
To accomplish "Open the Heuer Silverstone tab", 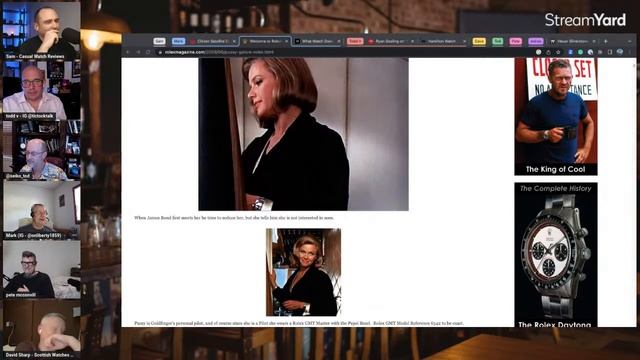I will pyautogui.click(x=572, y=41).
